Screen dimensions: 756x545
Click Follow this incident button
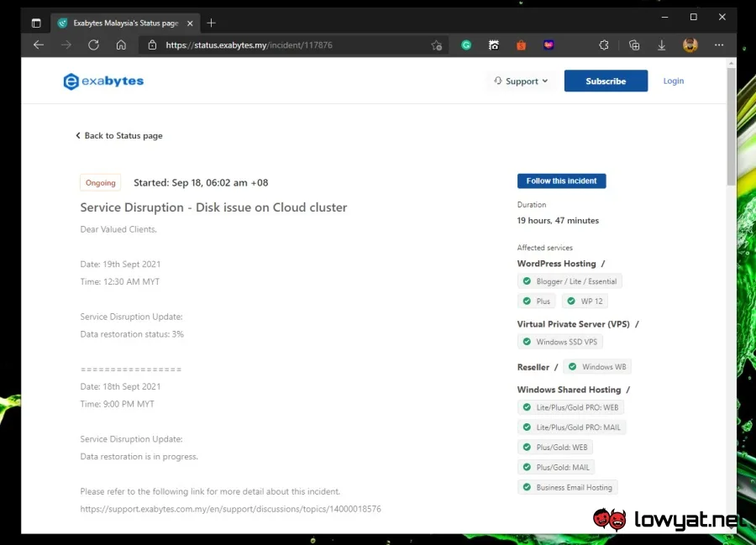[x=561, y=181]
